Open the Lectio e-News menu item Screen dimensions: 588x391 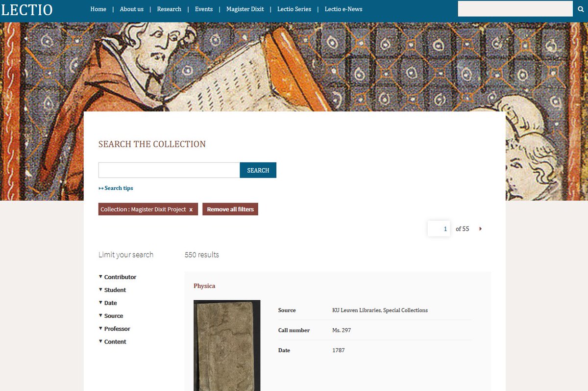coord(343,9)
